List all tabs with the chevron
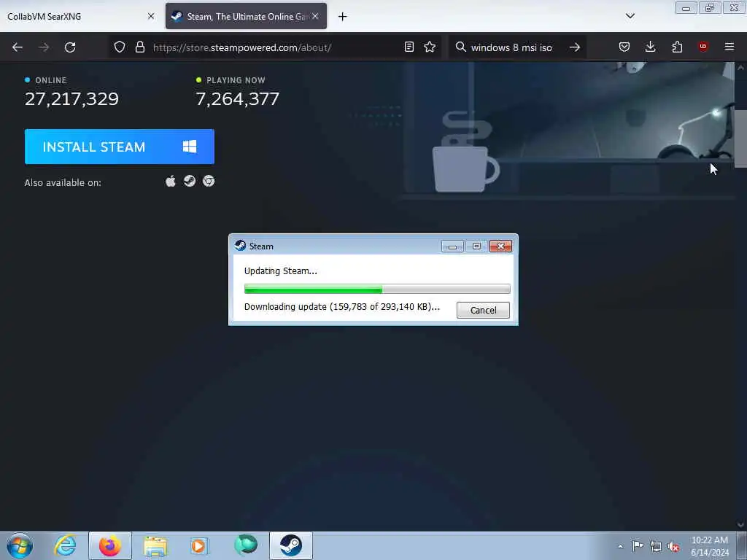This screenshot has height=560, width=747. [630, 16]
